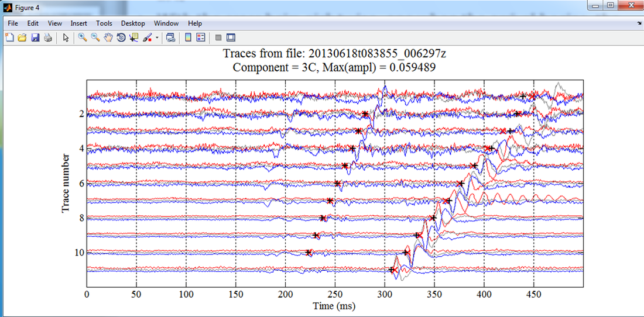The image size is (644, 317).
Task: Open the Window menu
Action: tap(166, 23)
